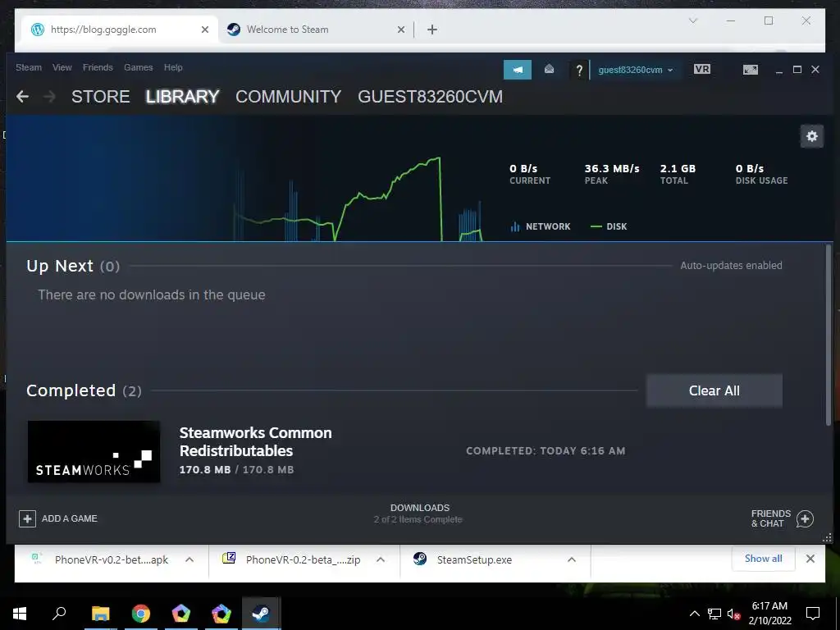840x630 pixels.
Task: Open the Friends menu
Action: pos(98,67)
